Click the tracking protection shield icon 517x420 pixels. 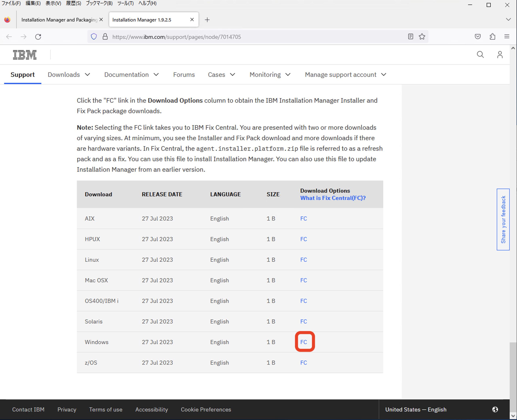coord(94,37)
